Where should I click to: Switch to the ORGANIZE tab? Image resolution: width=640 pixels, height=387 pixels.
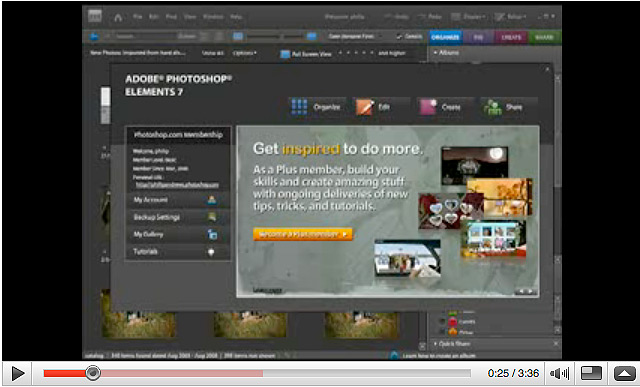pyautogui.click(x=445, y=37)
